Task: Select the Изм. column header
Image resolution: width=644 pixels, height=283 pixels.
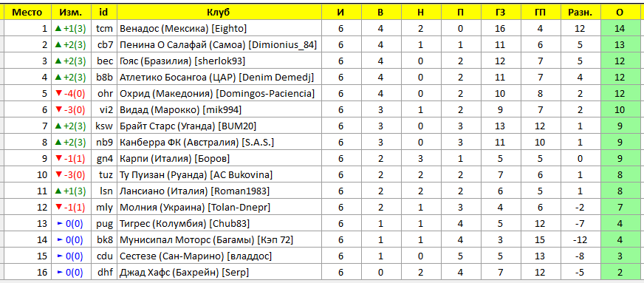Action: (71, 13)
